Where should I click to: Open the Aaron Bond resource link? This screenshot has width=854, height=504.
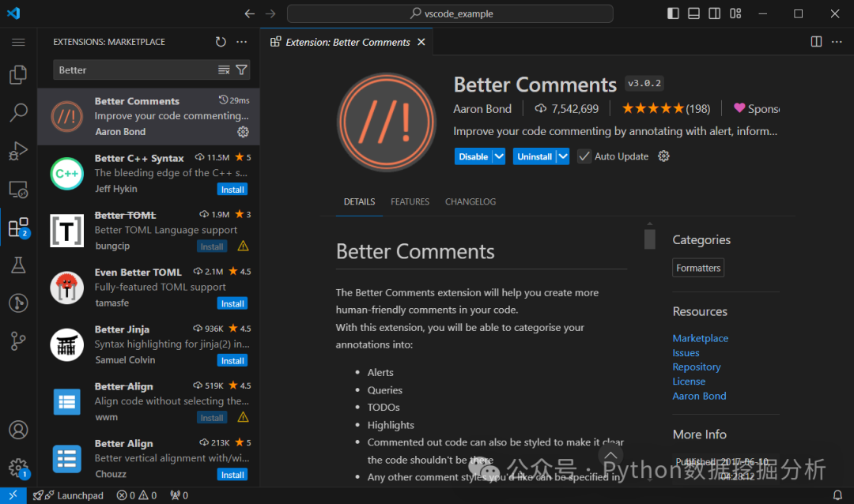pos(699,396)
